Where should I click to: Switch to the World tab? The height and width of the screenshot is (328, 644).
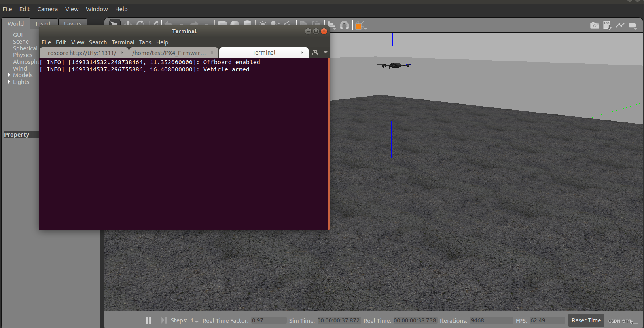point(15,23)
